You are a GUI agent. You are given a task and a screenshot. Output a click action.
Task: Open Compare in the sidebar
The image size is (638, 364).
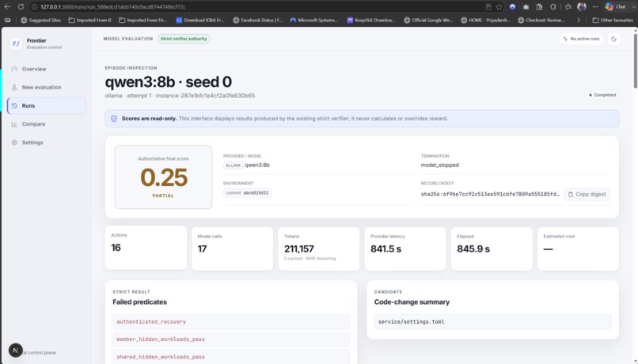47,124
